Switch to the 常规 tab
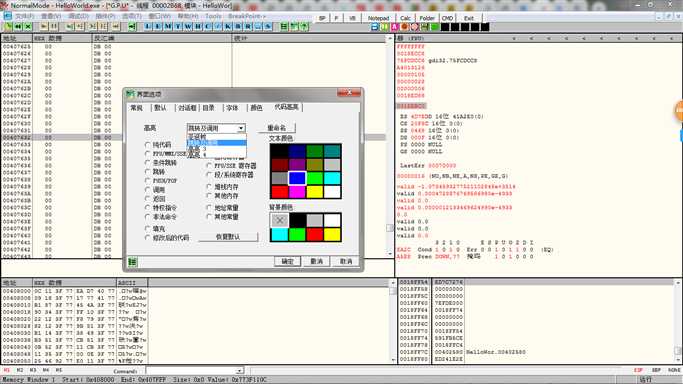 pos(136,108)
